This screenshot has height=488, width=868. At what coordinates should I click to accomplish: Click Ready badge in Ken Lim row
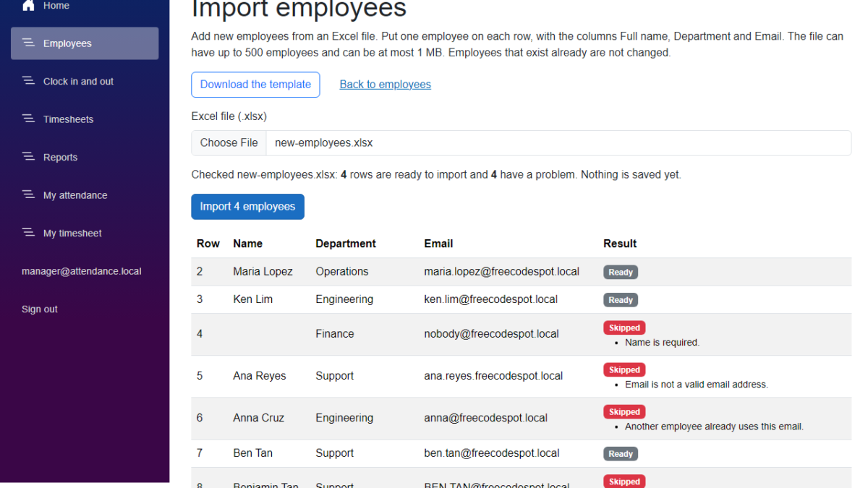pos(621,300)
